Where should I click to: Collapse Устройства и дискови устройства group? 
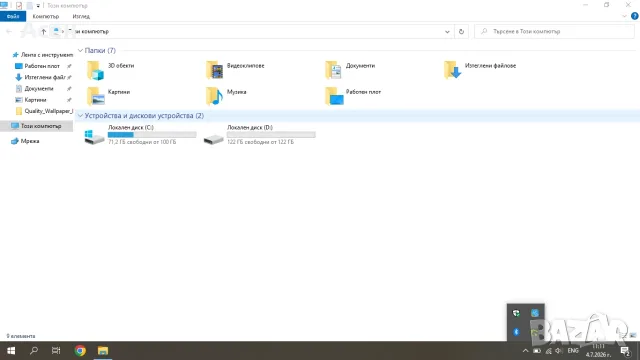pyautogui.click(x=80, y=116)
